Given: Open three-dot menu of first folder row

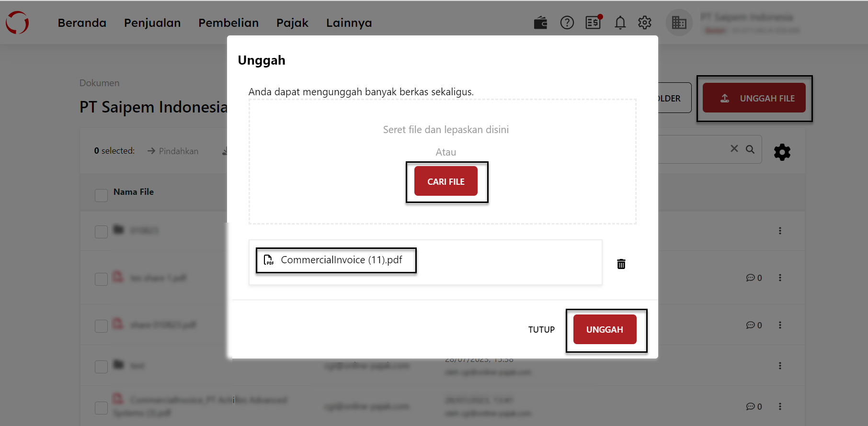Looking at the screenshot, I should tap(780, 231).
